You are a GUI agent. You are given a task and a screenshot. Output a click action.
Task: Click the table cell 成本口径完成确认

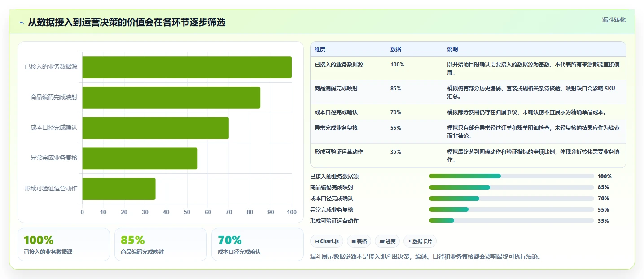336,112
